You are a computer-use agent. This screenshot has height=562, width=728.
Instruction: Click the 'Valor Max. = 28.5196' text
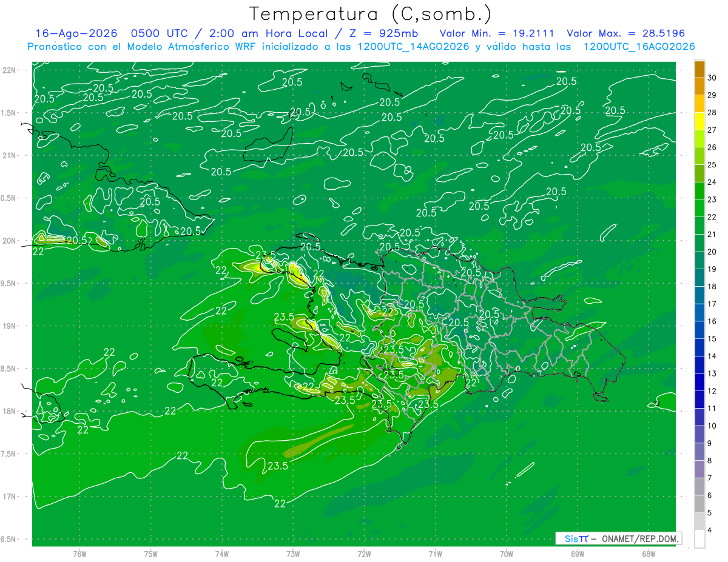pyautogui.click(x=625, y=34)
